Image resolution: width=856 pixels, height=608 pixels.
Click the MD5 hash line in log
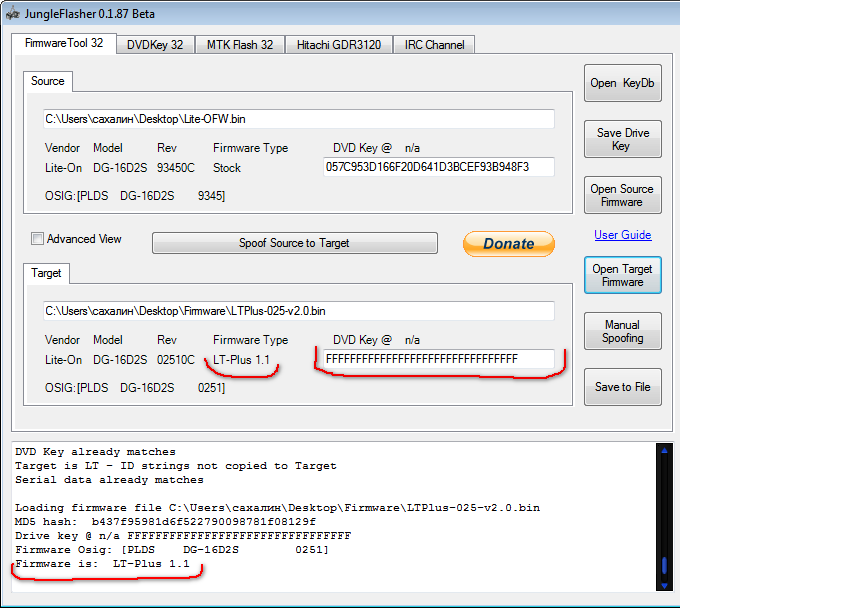(165, 522)
